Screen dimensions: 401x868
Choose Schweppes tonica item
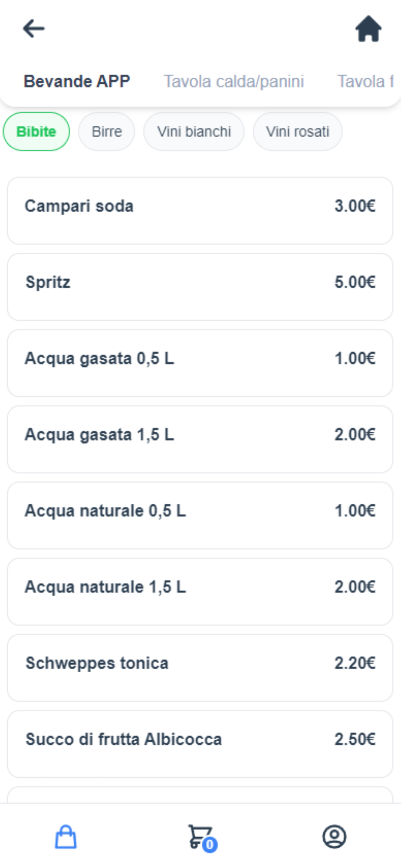point(200,667)
